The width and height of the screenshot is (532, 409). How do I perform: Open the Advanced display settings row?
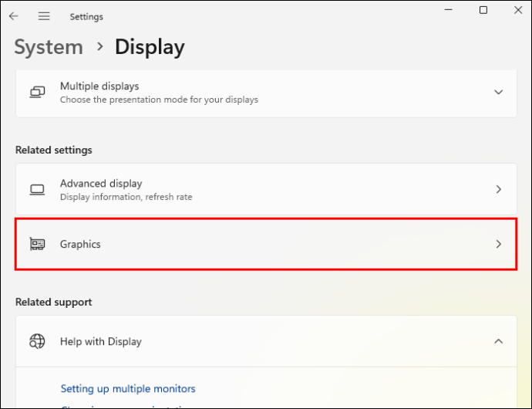click(266, 189)
